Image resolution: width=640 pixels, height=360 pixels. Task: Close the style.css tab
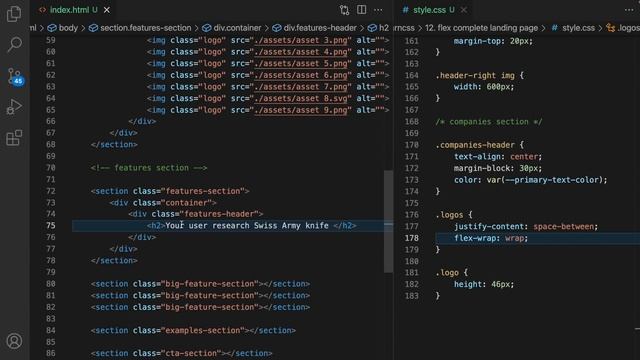point(464,10)
